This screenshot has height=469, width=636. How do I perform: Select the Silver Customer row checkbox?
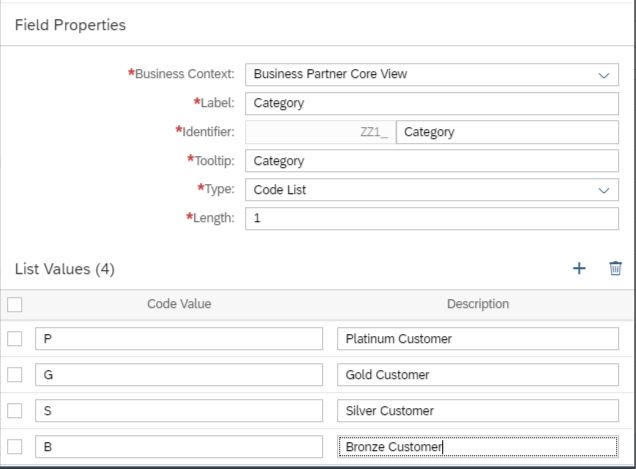pos(15,411)
